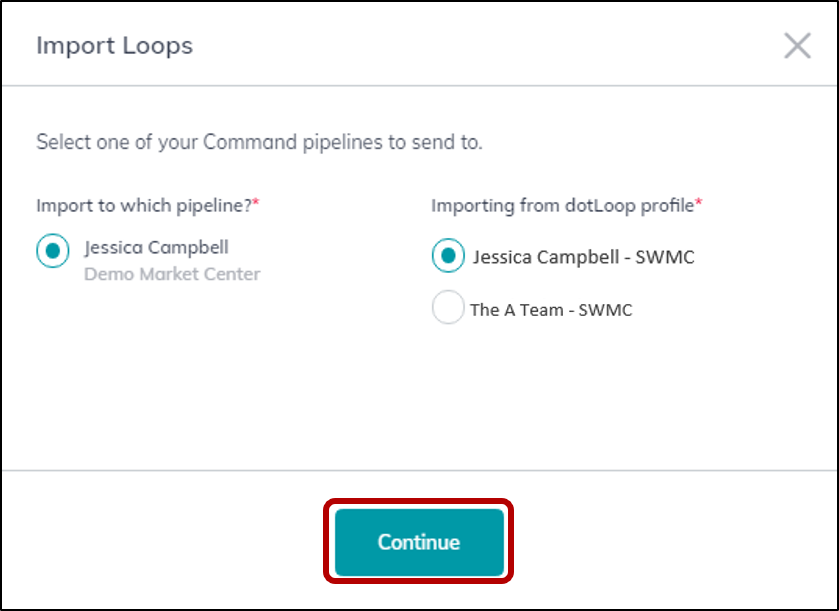Click the 'Importing from dotLoop profile' label
The height and width of the screenshot is (611, 839).
(560, 205)
